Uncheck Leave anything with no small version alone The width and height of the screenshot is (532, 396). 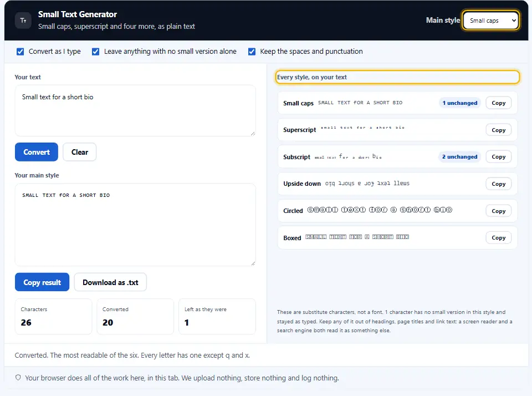coord(96,52)
